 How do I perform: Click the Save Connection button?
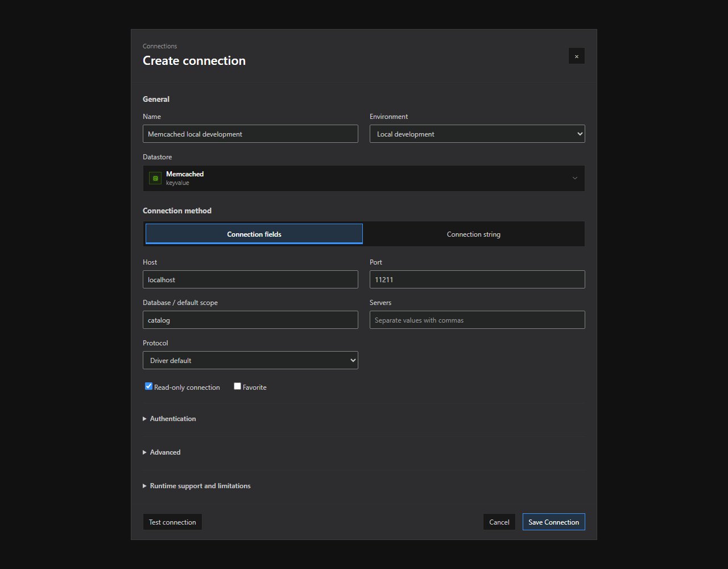click(553, 522)
